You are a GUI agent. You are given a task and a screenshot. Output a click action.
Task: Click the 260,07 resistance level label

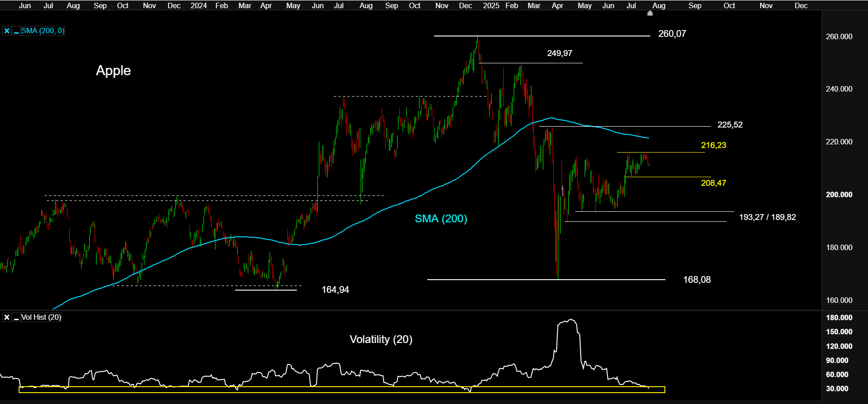[672, 34]
